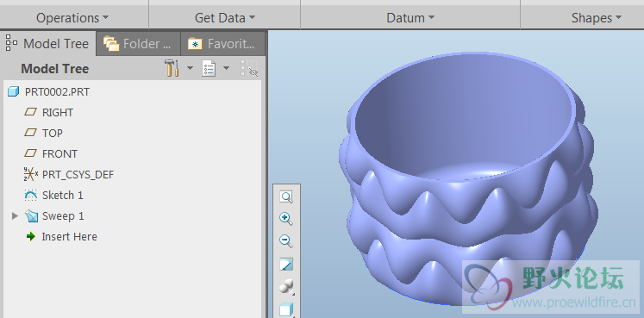The image size is (644, 318).
Task: Click the tree columns list icon
Action: tap(209, 68)
